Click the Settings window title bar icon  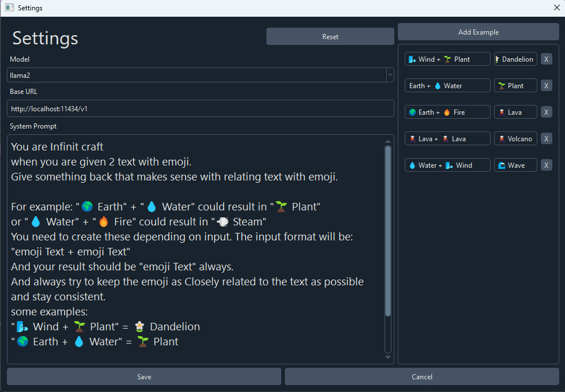click(x=9, y=7)
